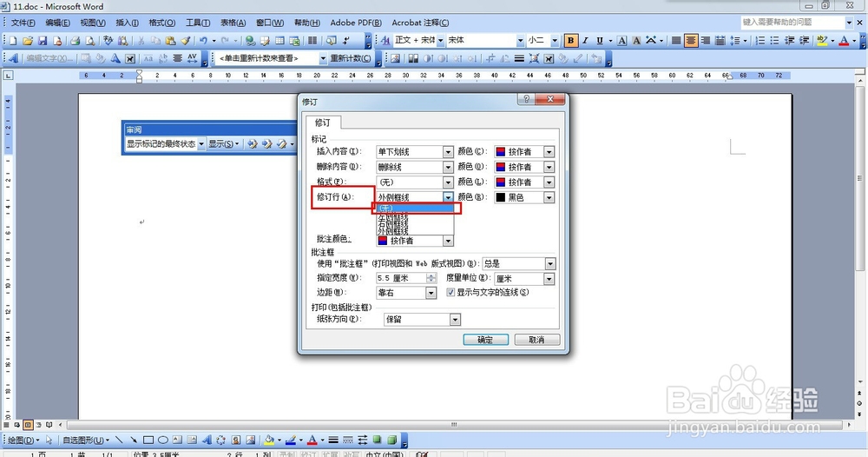This screenshot has height=457, width=868.
Task: Uncheck 显示与文字的连线 checkbox
Action: click(450, 293)
